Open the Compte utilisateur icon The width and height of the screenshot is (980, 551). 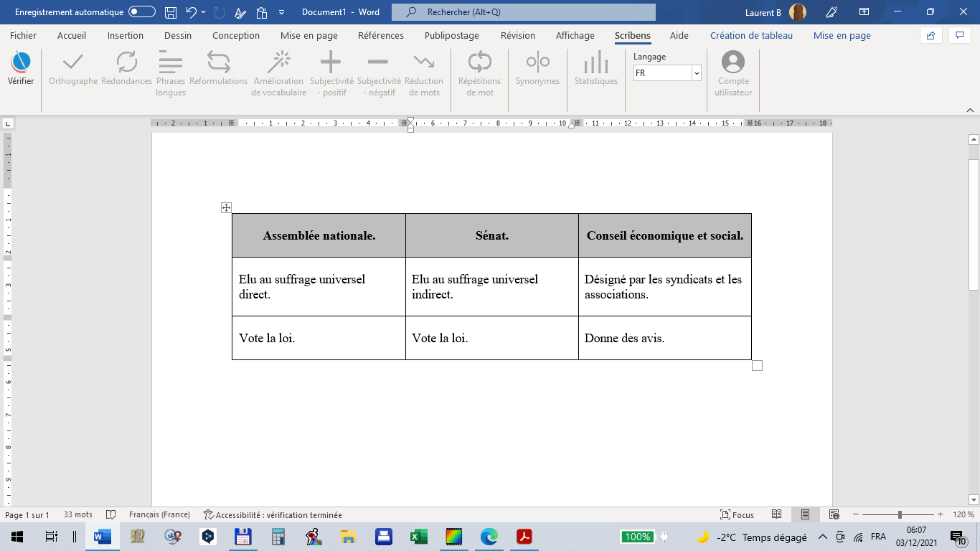tap(733, 62)
